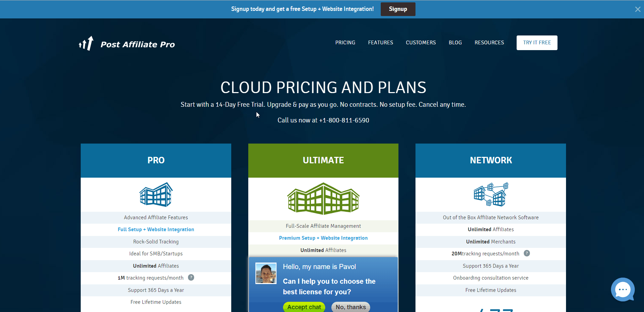The image size is (644, 312).
Task: Click Pavol's chat avatar photo
Action: tap(266, 273)
